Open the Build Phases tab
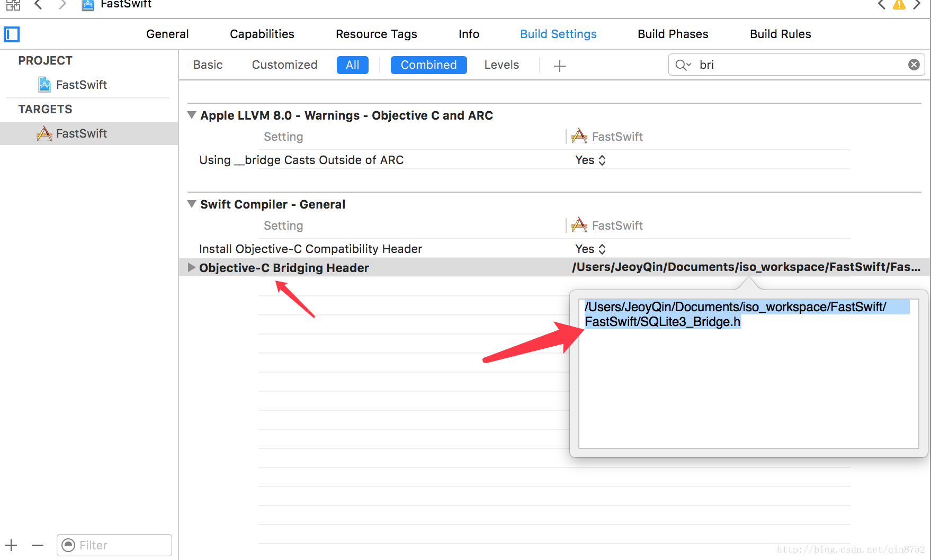The width and height of the screenshot is (931, 560). click(x=673, y=34)
